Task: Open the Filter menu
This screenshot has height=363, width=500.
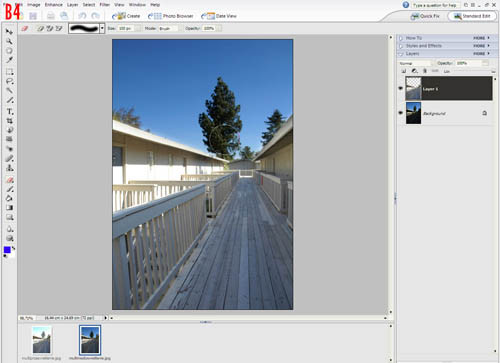Action: click(x=105, y=5)
